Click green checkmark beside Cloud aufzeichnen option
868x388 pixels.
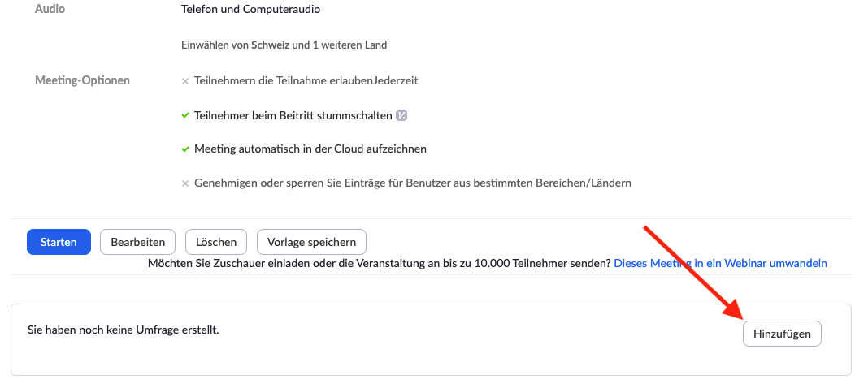185,149
